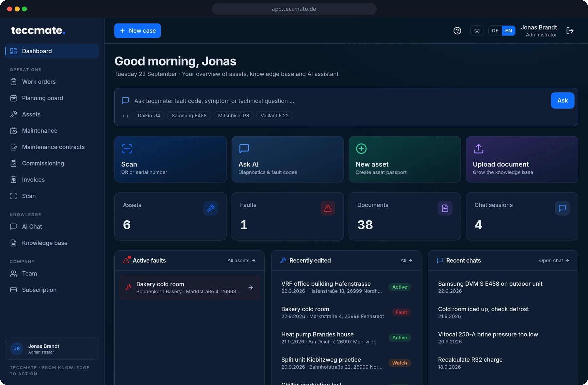Viewport: 588px width, 385px height.
Task: Click the document icon in Documents stat card
Action: (445, 208)
